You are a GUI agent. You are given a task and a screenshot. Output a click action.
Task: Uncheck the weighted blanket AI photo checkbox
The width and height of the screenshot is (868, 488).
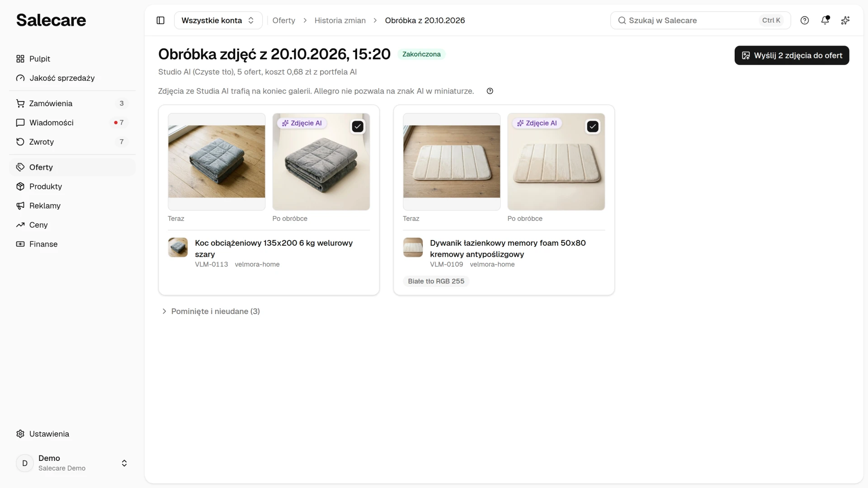click(358, 127)
